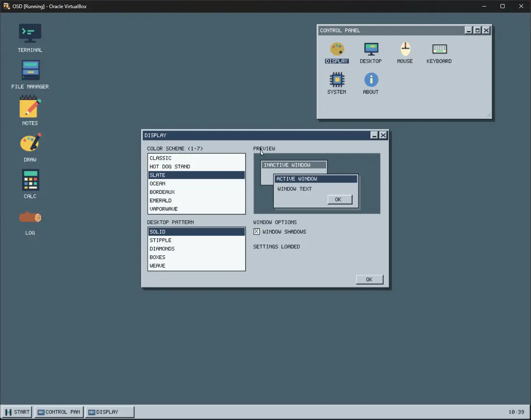This screenshot has height=420, width=531.
Task: Open Mouse settings in Control Panel
Action: 405,53
